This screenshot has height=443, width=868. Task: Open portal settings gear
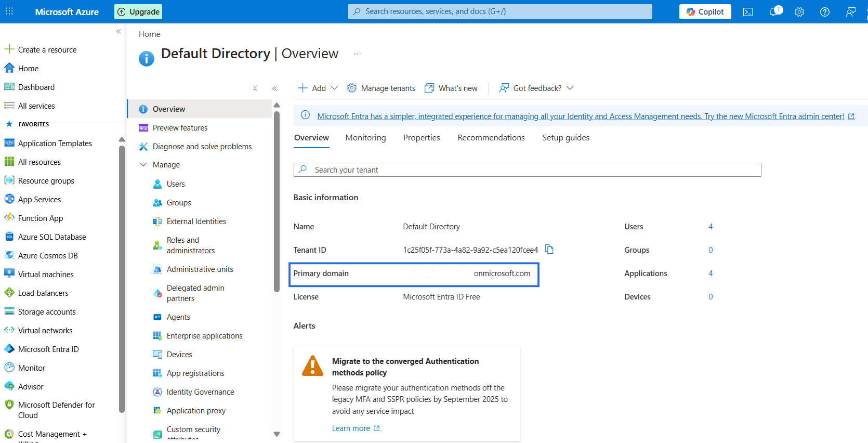pos(799,12)
